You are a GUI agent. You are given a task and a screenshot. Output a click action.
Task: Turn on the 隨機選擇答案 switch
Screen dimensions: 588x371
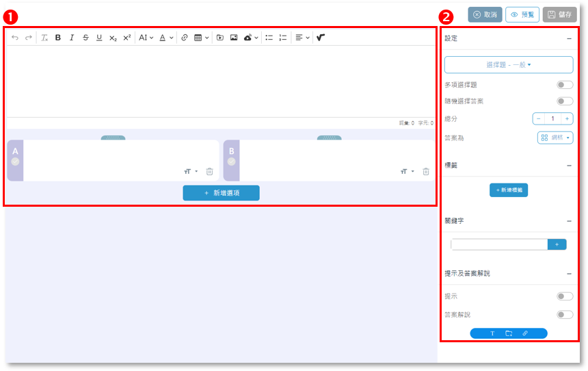[565, 101]
